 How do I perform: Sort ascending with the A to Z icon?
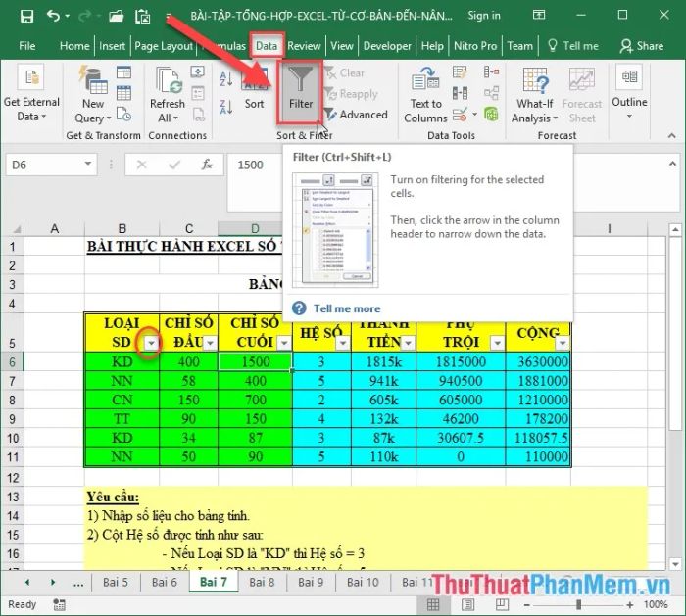pos(226,78)
